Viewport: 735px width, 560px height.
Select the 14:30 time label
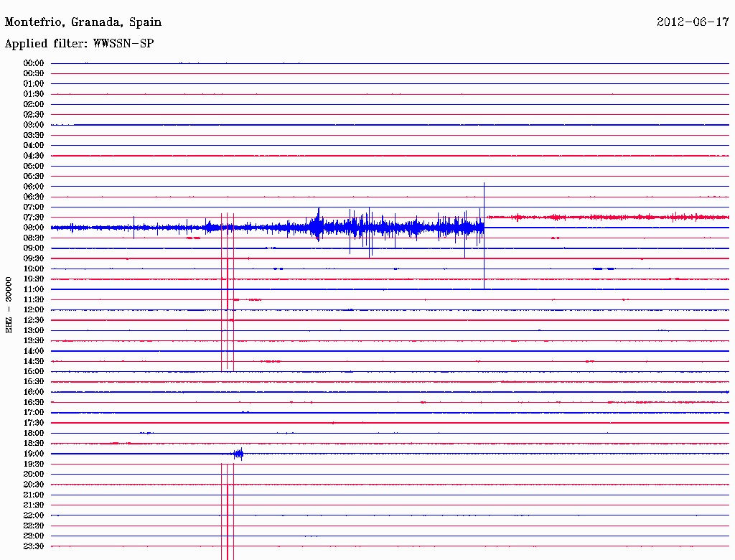(x=34, y=362)
